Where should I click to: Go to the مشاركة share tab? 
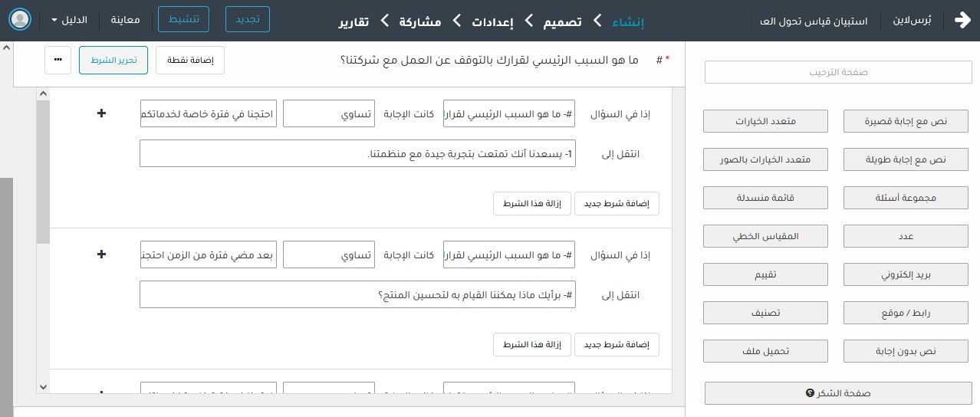419,21
